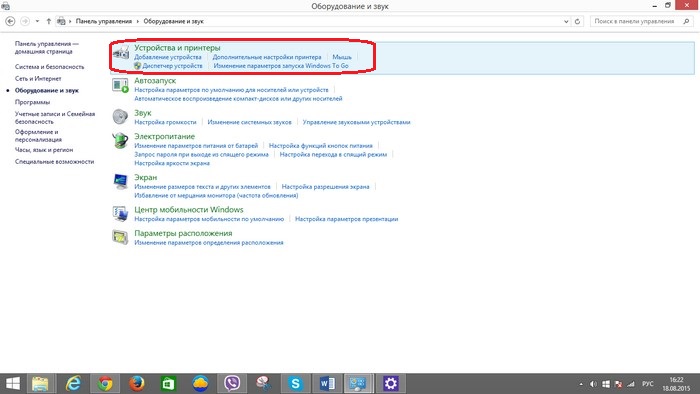Click Добавление устройства link
The image size is (700, 394).
[168, 57]
